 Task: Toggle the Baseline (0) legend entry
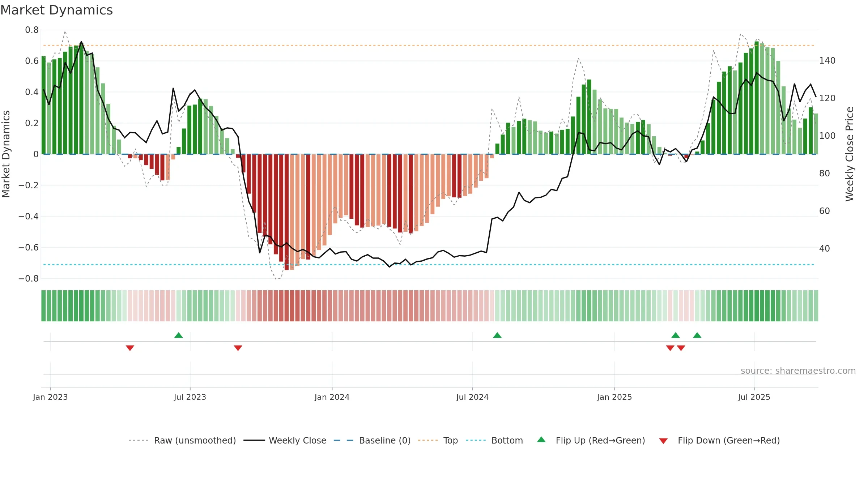point(372,440)
